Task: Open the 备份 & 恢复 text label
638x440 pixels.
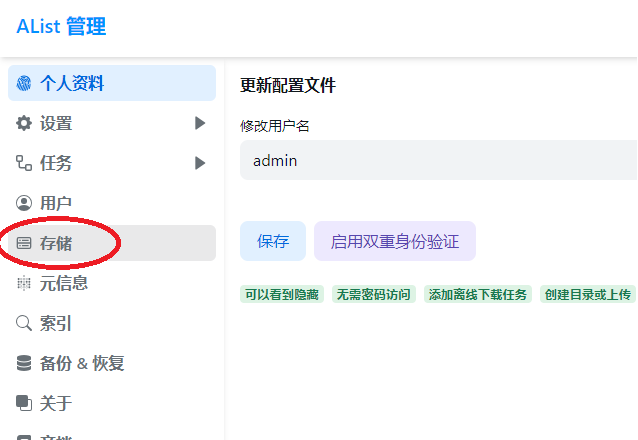Action: pyautogui.click(x=82, y=363)
